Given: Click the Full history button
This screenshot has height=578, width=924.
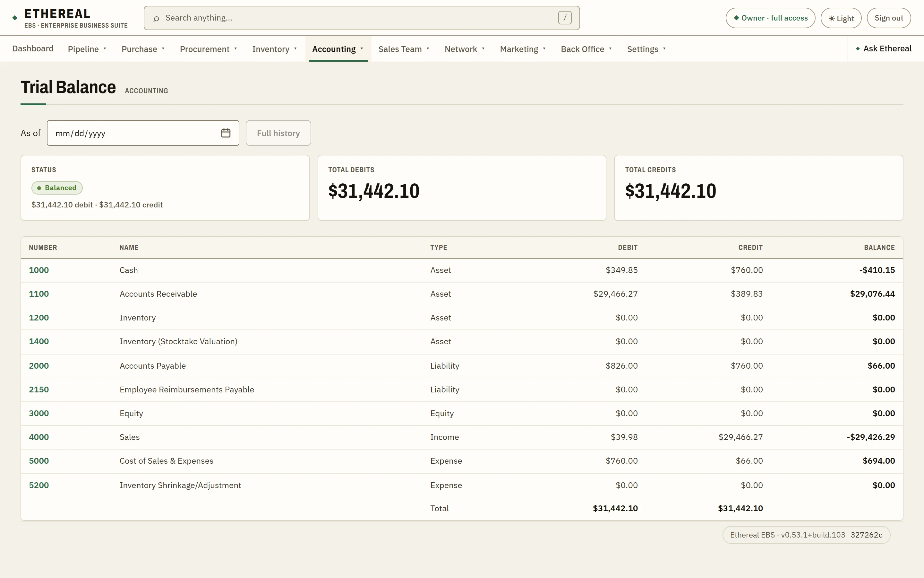Looking at the screenshot, I should coord(278,133).
